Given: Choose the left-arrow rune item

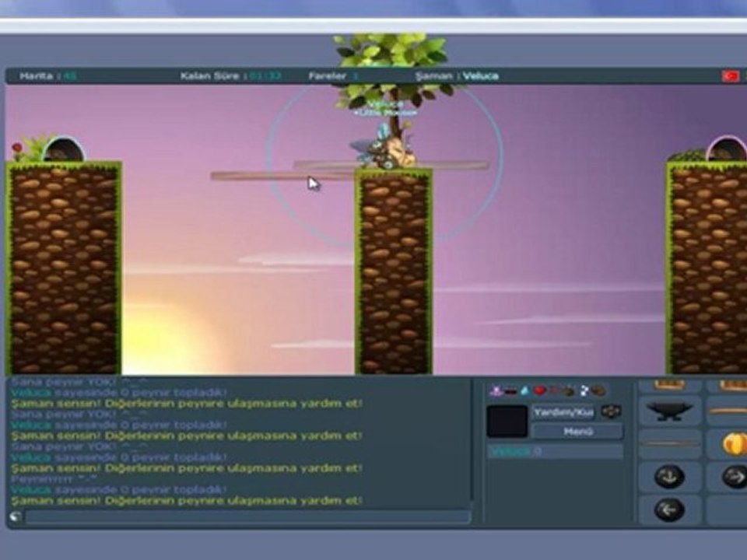Looking at the screenshot, I should tap(669, 510).
